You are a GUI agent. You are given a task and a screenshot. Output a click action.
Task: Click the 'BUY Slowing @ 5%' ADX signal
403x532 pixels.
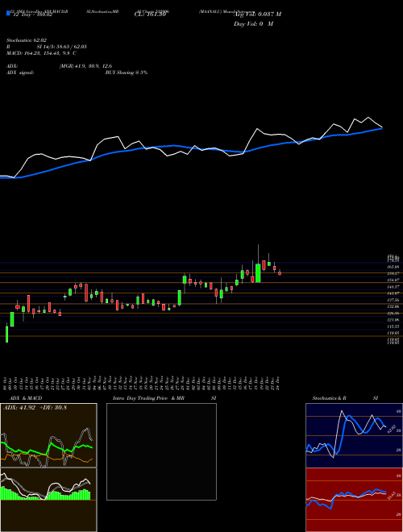pyautogui.click(x=127, y=73)
